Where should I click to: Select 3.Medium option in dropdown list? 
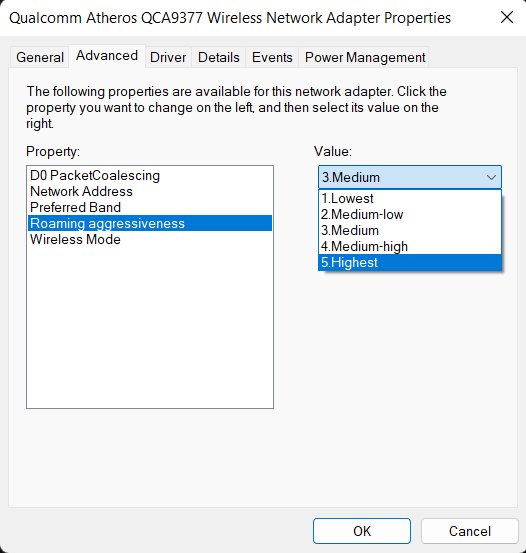(x=410, y=230)
